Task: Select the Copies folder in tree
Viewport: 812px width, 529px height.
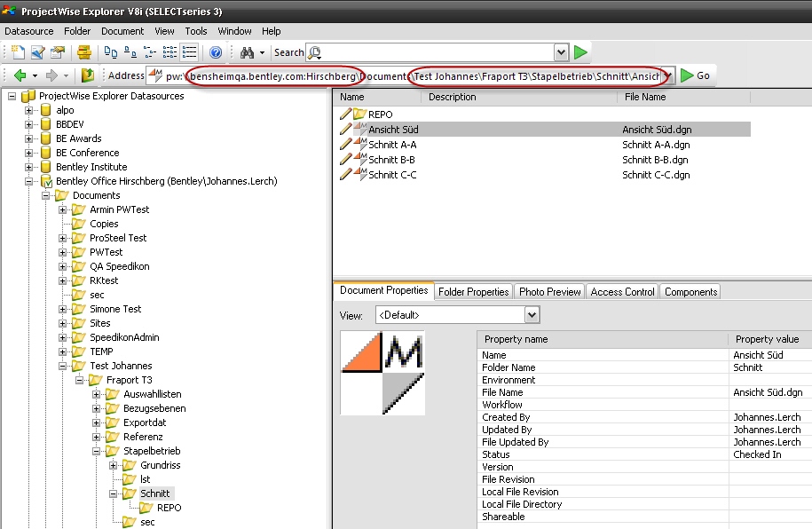Action: click(x=104, y=224)
